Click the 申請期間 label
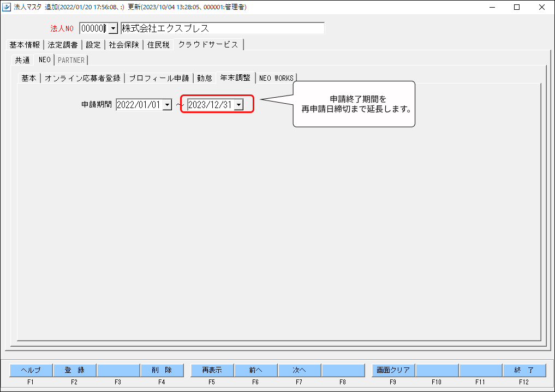555x392 pixels. click(96, 105)
